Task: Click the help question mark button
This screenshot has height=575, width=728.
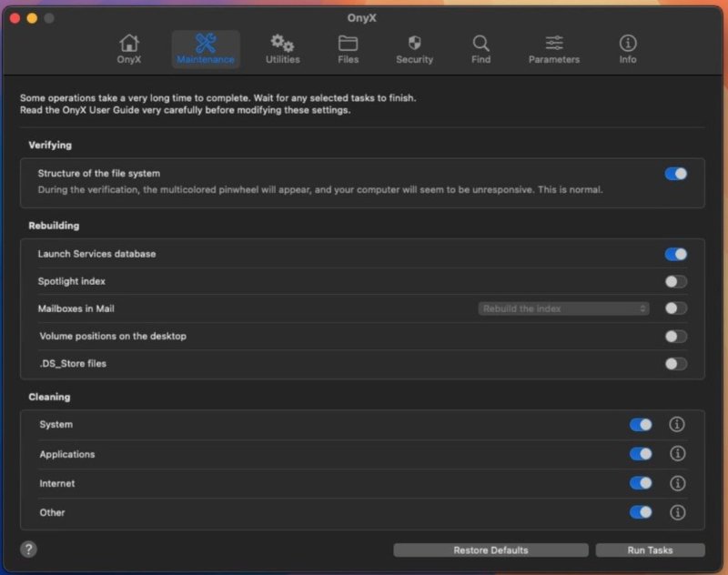Action: point(27,550)
